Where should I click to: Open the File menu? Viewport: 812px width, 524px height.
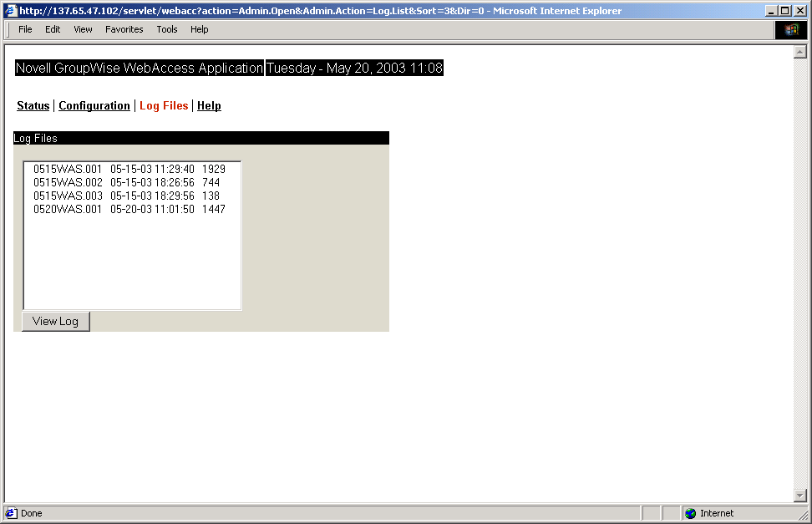[x=25, y=29]
